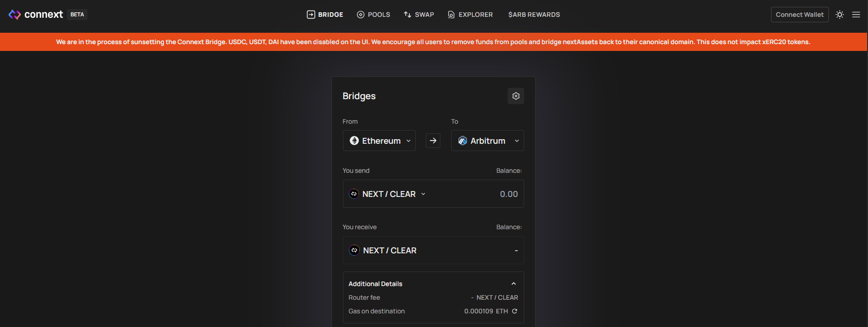
Task: Click the Arbitrum chain logo
Action: pos(463,141)
